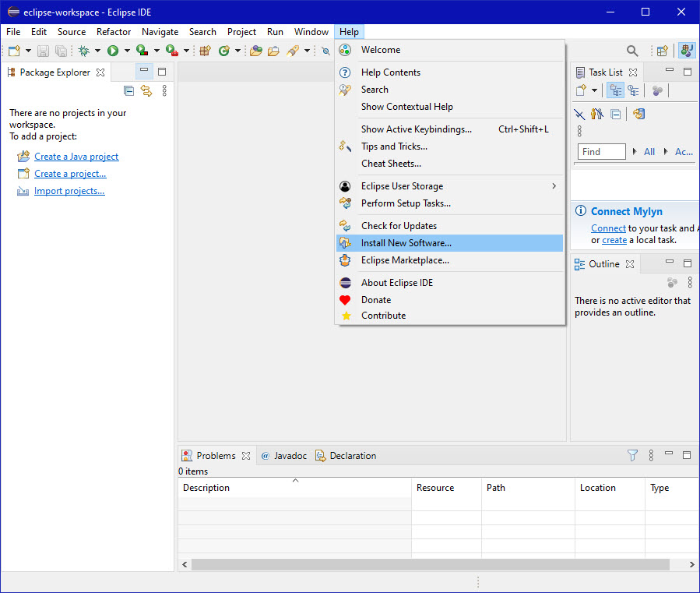Click the Debug bug icon in toolbar
The width and height of the screenshot is (700, 593).
pyautogui.click(x=84, y=51)
